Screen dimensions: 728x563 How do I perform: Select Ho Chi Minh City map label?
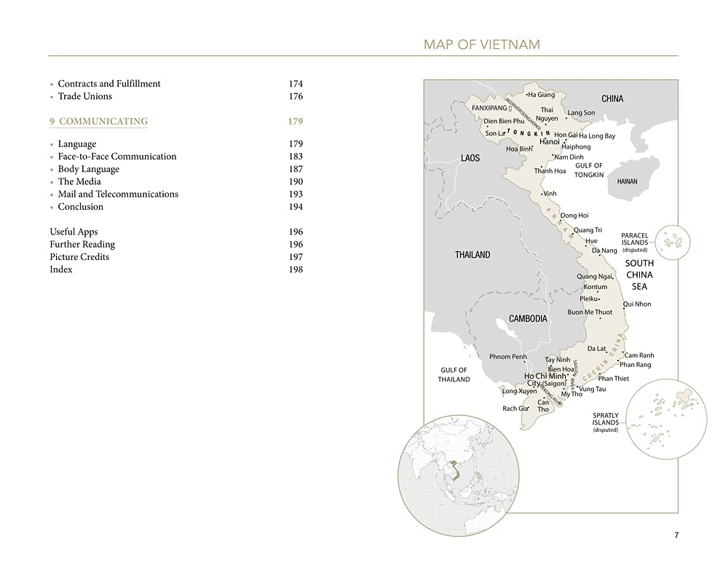pos(545,379)
